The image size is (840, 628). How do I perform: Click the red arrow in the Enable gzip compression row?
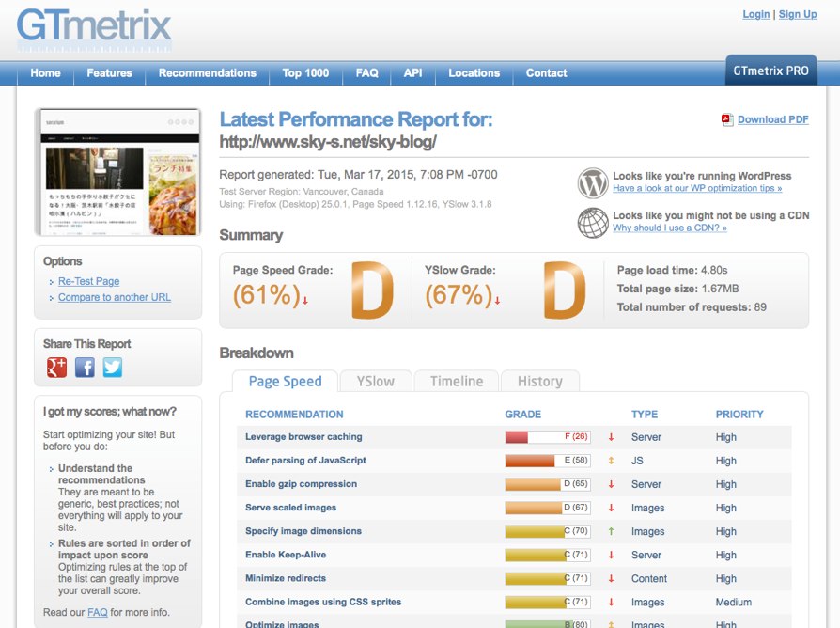611,484
